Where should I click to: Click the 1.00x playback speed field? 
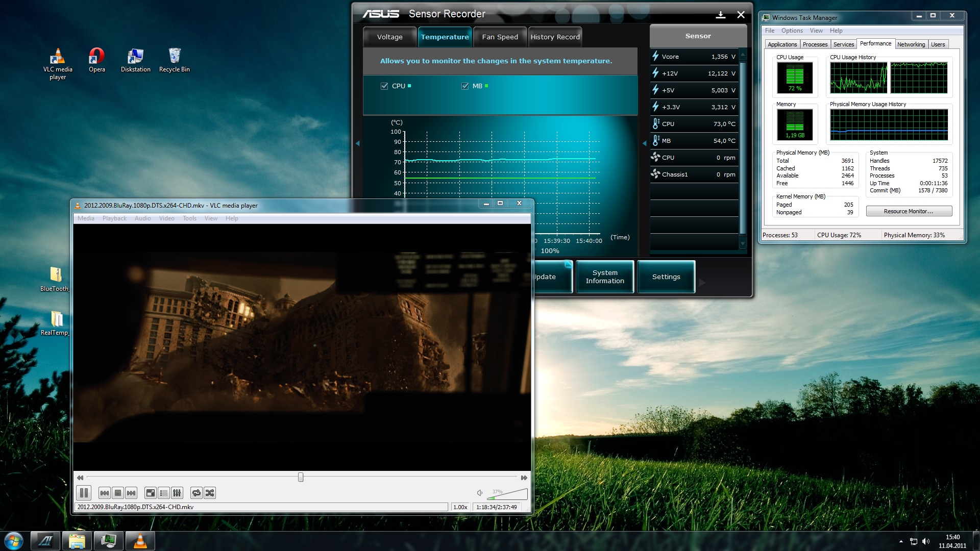pyautogui.click(x=460, y=507)
